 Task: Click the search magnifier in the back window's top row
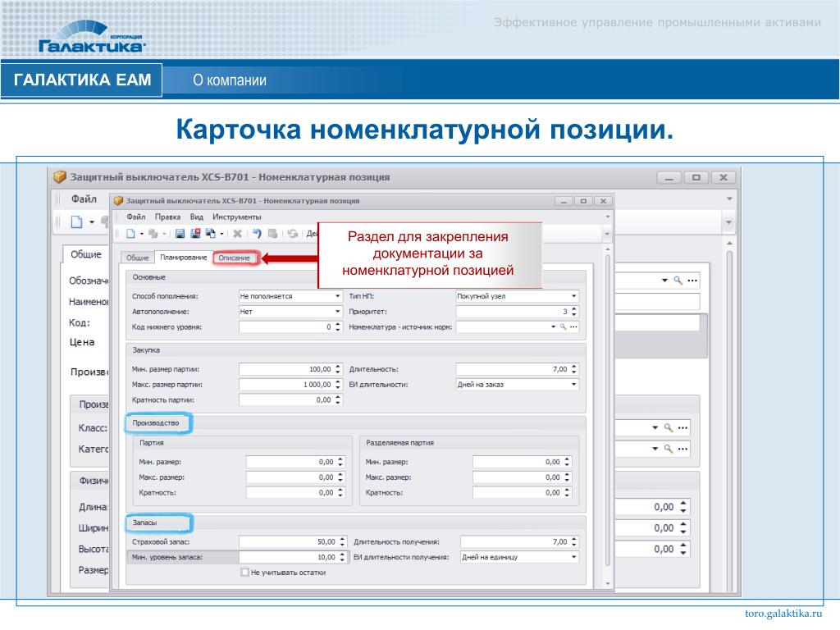tap(678, 281)
